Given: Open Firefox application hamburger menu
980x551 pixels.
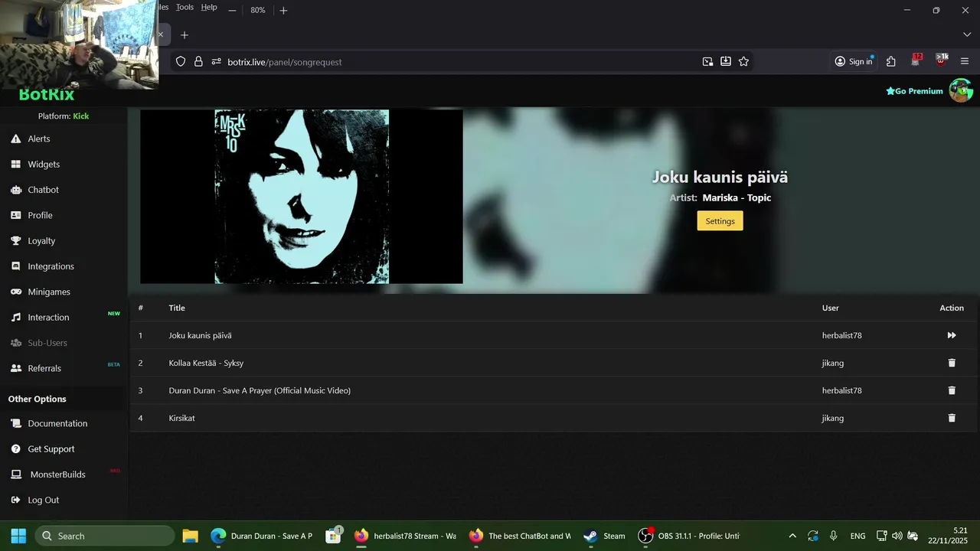Looking at the screenshot, I should click(x=965, y=62).
